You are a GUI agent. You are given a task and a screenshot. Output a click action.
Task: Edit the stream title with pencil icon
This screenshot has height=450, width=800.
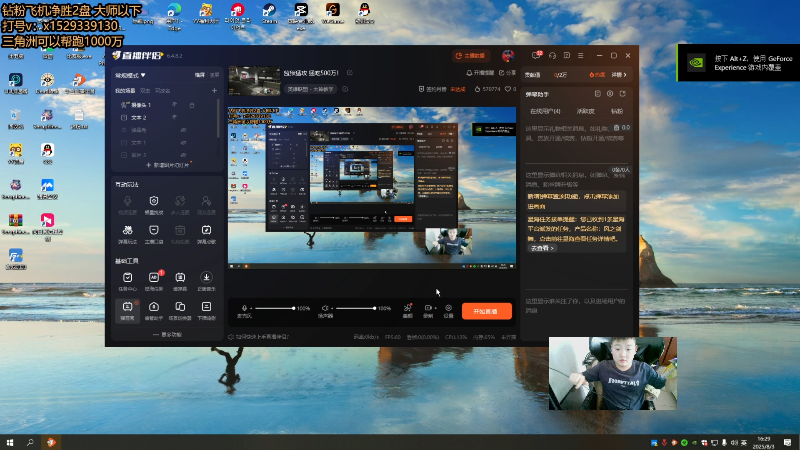coord(349,73)
